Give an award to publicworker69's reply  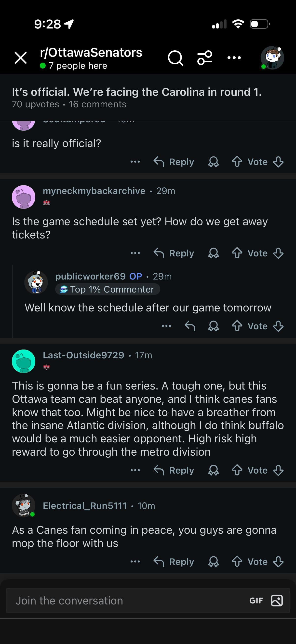[214, 326]
